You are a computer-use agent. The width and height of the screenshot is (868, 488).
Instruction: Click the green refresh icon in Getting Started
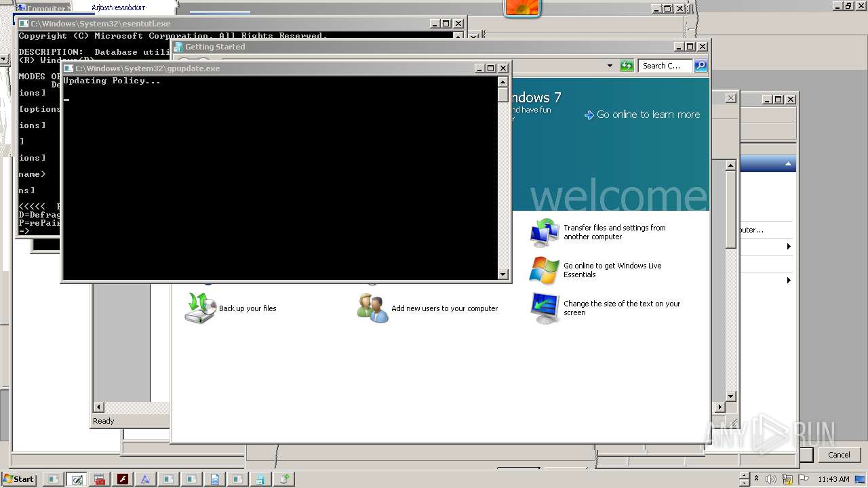[x=627, y=66]
